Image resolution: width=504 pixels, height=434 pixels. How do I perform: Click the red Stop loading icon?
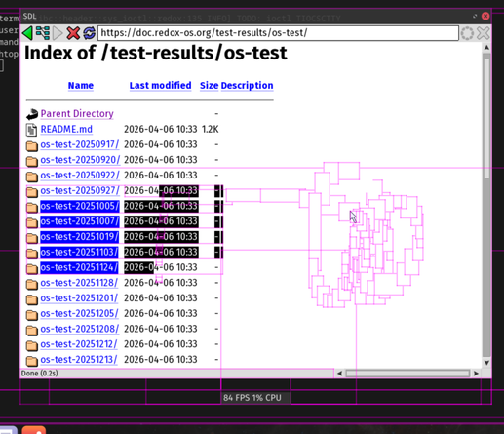tap(73, 33)
